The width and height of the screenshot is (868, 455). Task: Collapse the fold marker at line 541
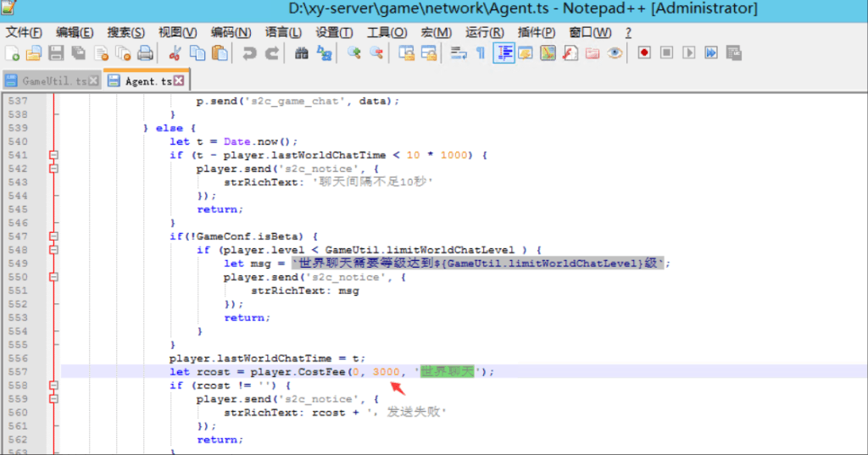[54, 155]
